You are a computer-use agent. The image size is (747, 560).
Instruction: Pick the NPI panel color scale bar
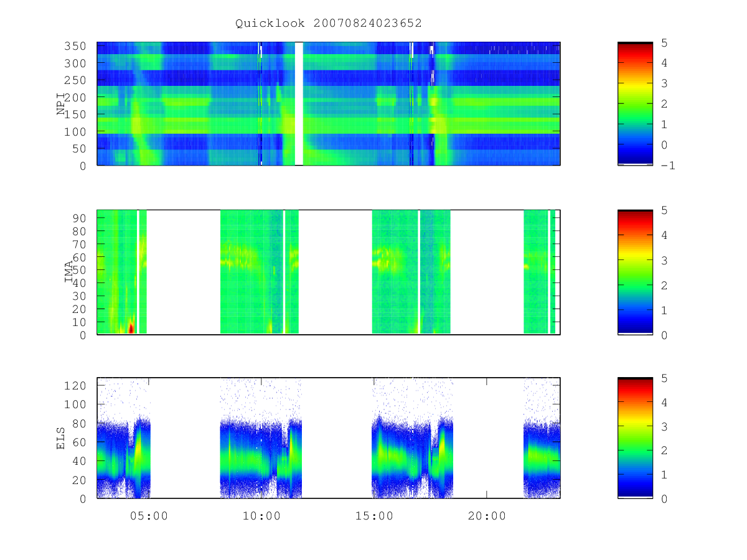pos(635,104)
